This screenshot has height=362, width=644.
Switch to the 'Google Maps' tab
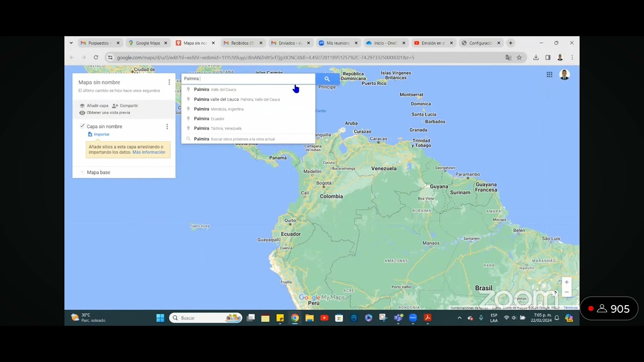coord(148,43)
